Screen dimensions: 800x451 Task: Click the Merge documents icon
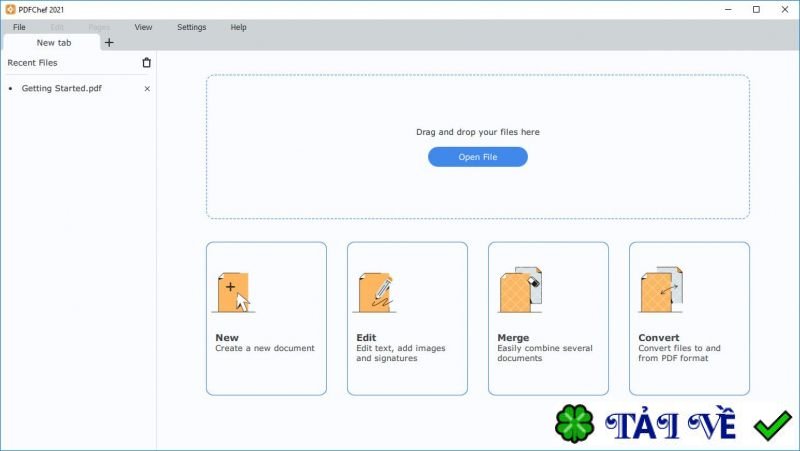coord(519,289)
